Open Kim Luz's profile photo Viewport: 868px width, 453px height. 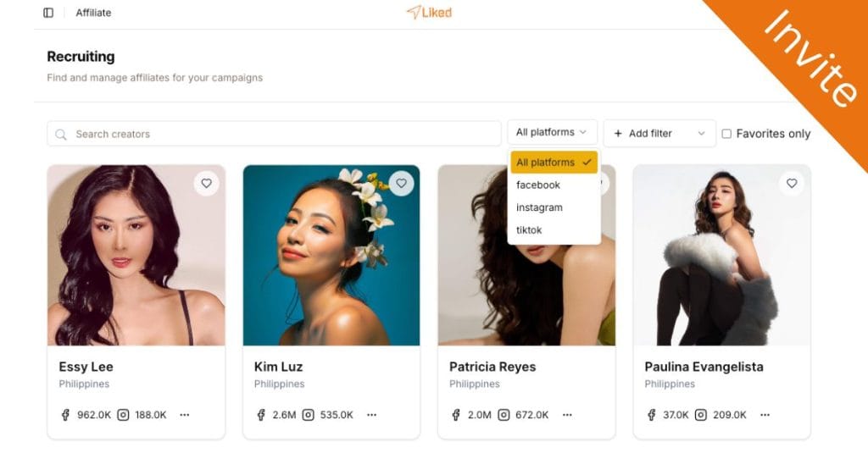coord(331,255)
